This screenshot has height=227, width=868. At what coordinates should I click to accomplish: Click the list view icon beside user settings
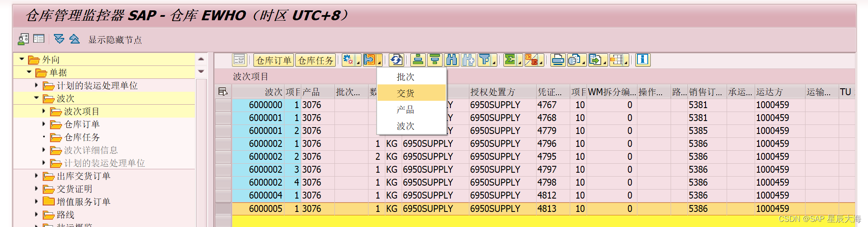pos(39,39)
